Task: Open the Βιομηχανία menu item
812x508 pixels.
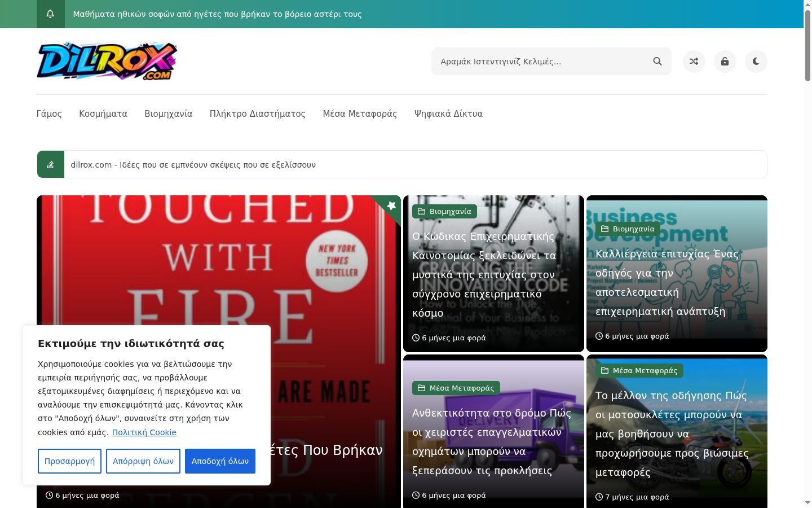Action: tap(169, 114)
